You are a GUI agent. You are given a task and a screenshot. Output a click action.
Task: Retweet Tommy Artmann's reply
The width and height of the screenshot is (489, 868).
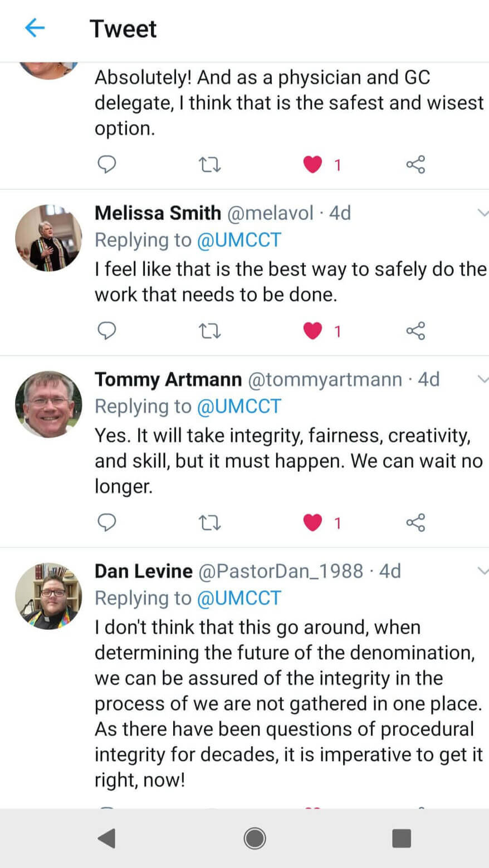[210, 522]
